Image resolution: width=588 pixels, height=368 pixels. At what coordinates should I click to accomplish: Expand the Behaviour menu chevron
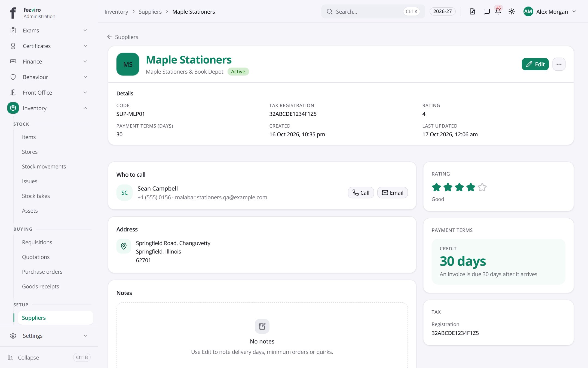tap(85, 77)
